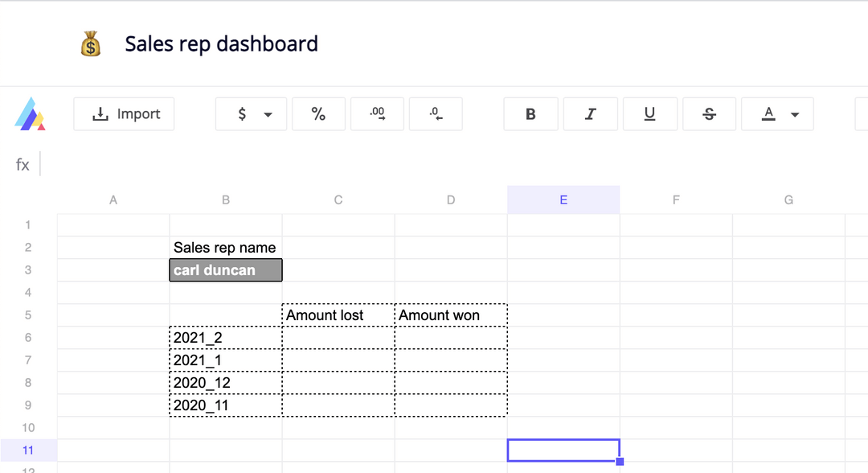Apply strikethrough formatting
The height and width of the screenshot is (473, 868).
709,113
